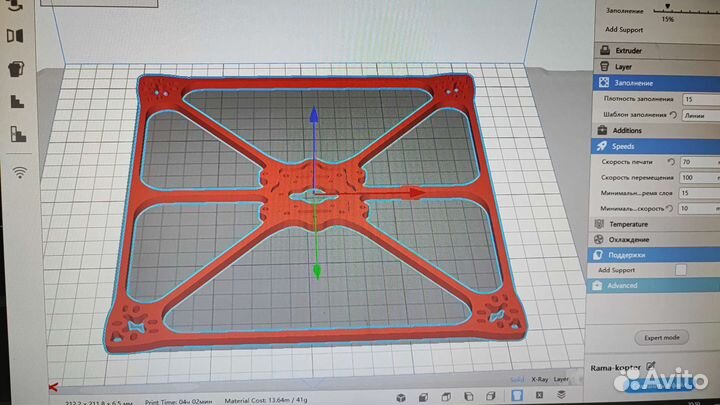The width and height of the screenshot is (720, 405).
Task: Activate Layer view mode stacked icon
Action: (561, 395)
